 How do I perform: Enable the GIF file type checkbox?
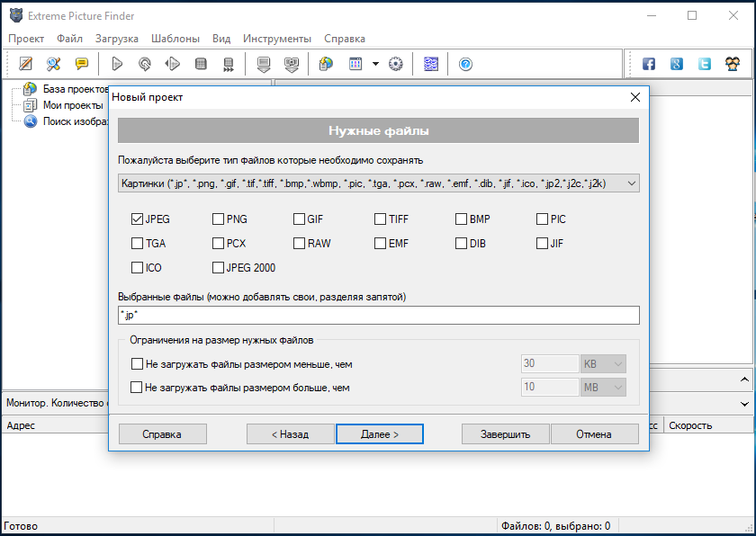299,219
